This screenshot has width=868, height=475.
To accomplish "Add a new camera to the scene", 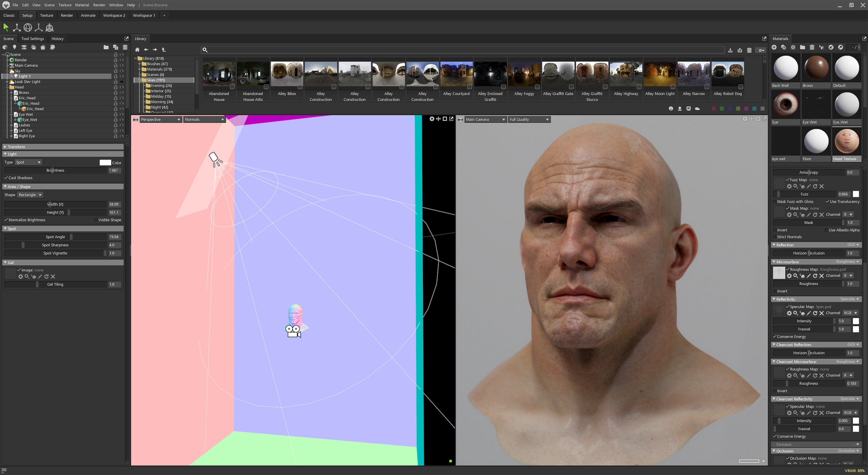I will (24, 47).
